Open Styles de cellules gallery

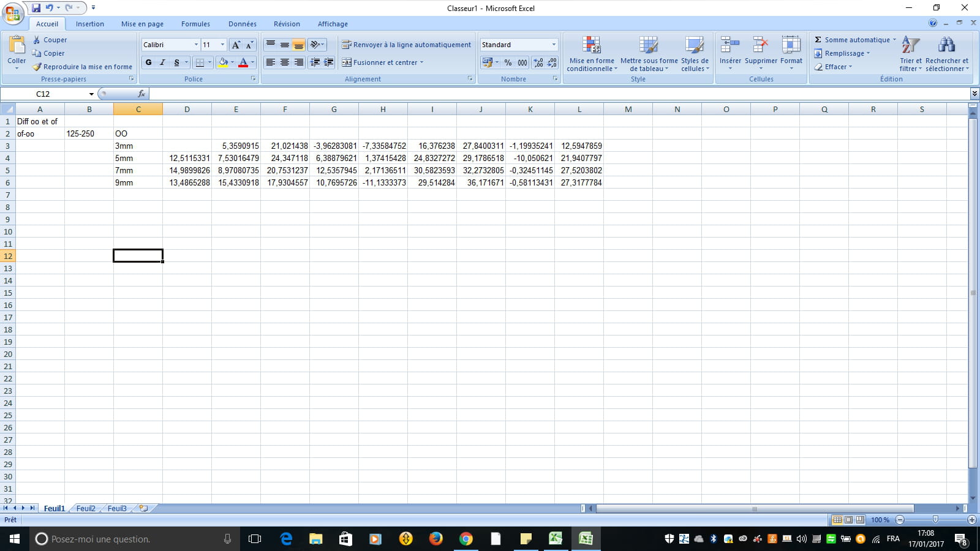[695, 54]
